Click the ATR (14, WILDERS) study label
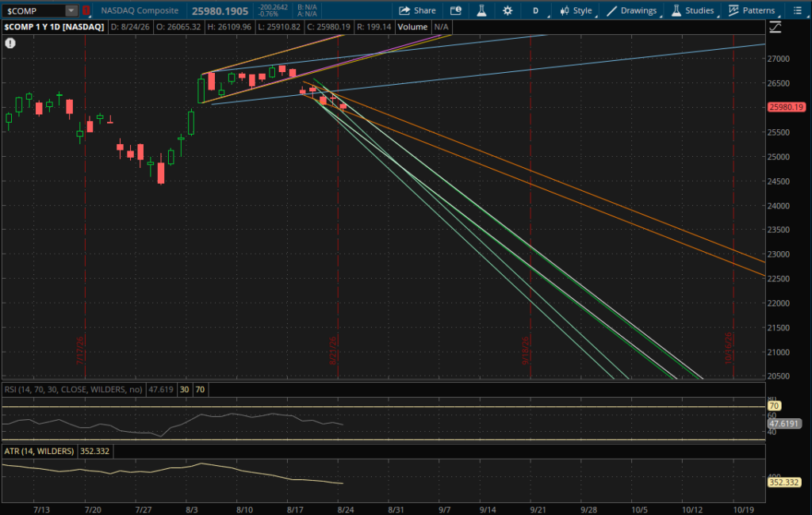The image size is (812, 515). [40, 452]
